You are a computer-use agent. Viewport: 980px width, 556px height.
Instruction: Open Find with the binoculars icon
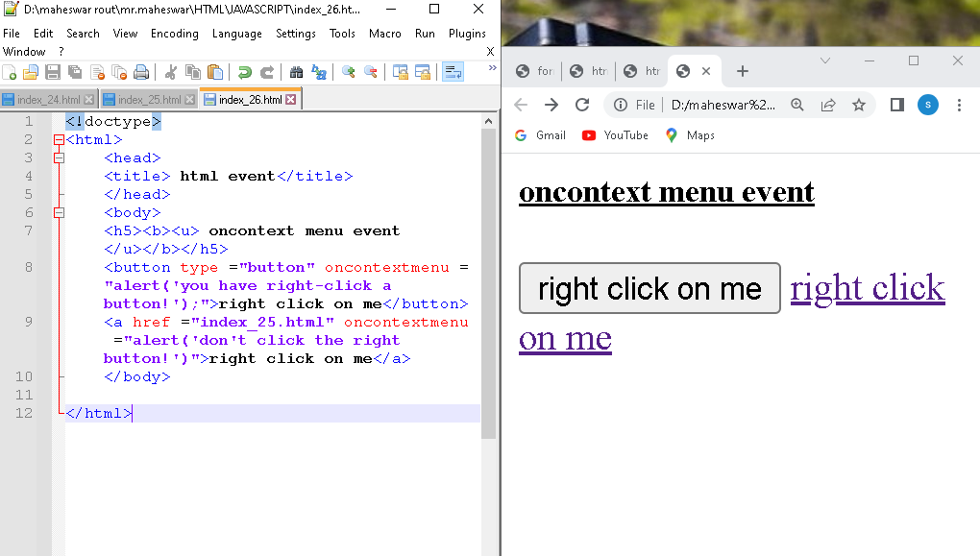(297, 72)
